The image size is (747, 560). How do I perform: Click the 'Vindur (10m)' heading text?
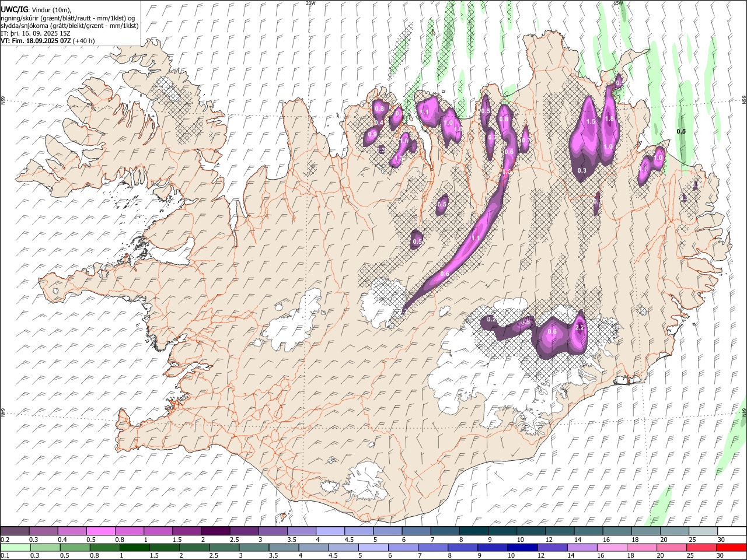[x=51, y=10]
